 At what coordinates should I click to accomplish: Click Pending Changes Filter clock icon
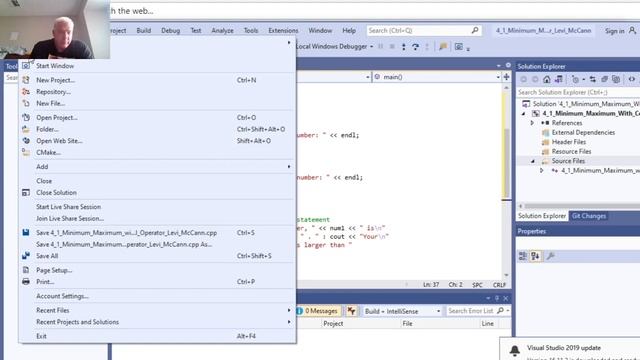click(x=576, y=79)
